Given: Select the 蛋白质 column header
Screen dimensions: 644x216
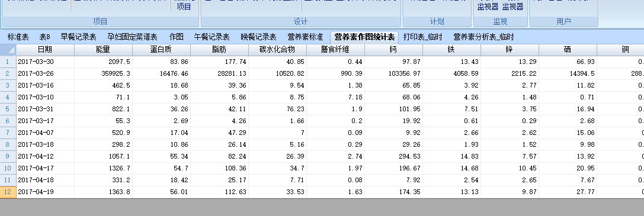Looking at the screenshot, I should (161, 50).
